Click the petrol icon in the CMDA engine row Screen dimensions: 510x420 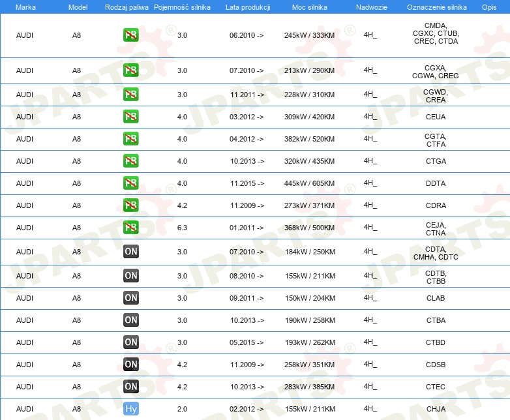coord(130,35)
